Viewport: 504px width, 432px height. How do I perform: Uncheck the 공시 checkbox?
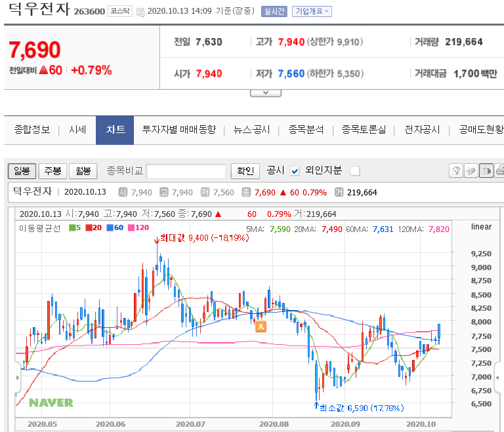[x=295, y=171]
